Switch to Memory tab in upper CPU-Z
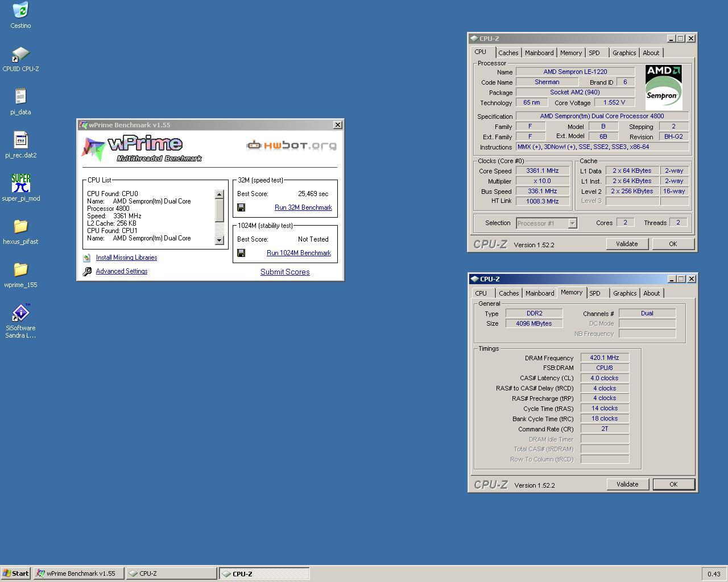The image size is (728, 582). [571, 53]
